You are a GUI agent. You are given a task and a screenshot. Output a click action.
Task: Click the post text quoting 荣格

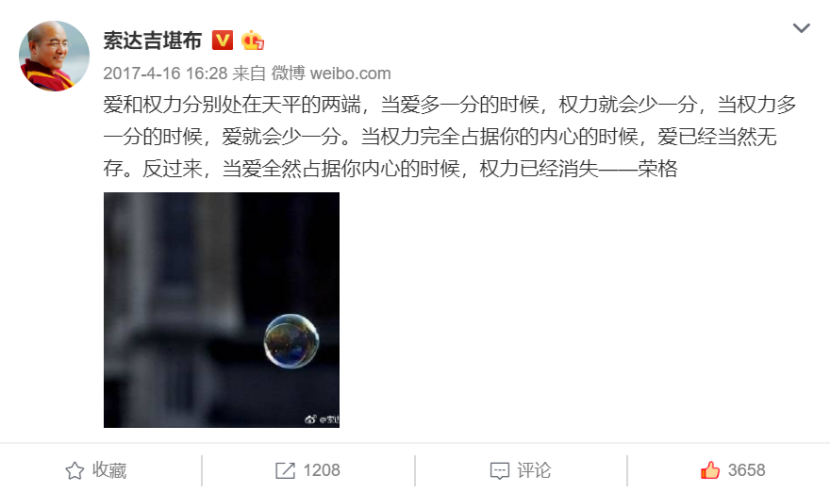[449, 136]
